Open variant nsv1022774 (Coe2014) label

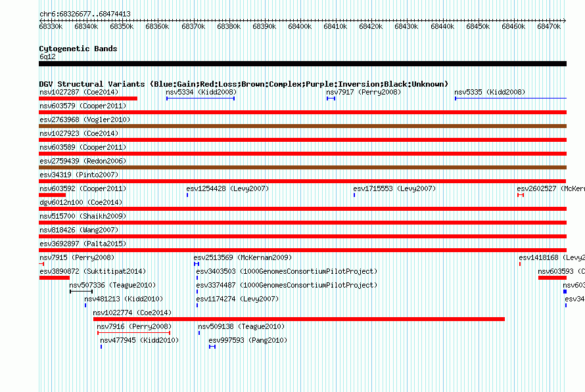(132, 313)
